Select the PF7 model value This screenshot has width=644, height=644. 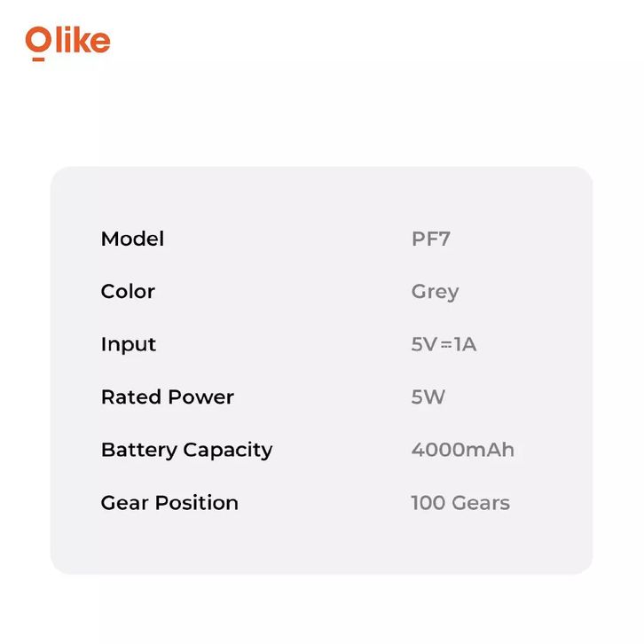point(431,239)
